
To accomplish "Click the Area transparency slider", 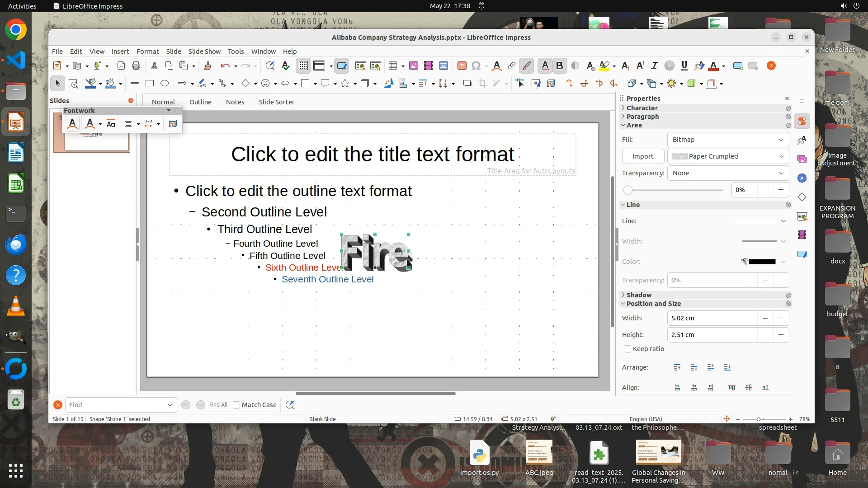I will click(675, 190).
